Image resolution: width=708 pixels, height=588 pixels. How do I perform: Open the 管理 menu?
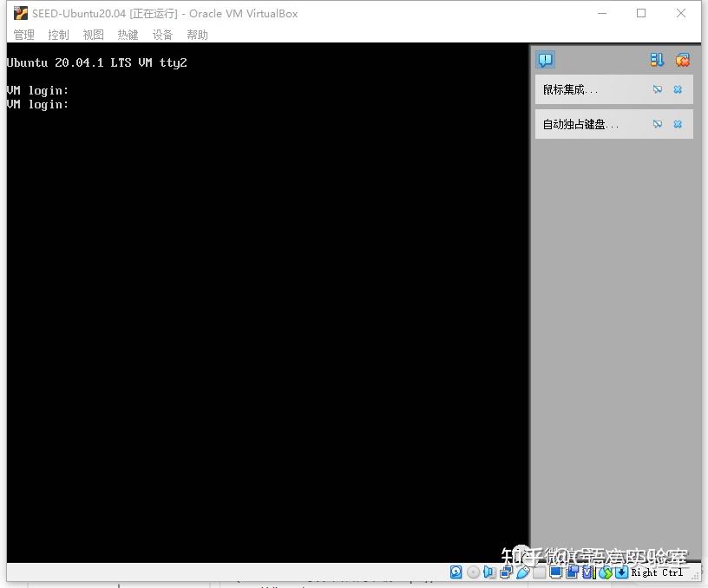(x=24, y=35)
